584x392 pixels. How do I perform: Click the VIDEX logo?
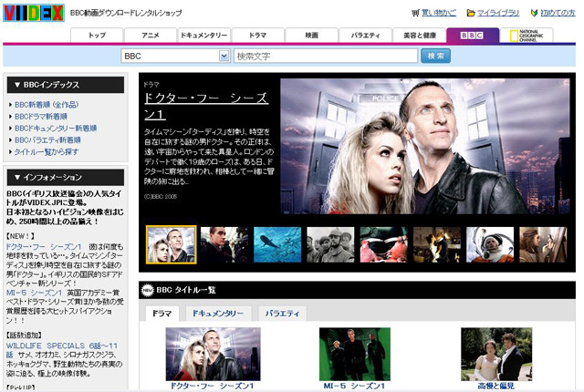tap(34, 13)
